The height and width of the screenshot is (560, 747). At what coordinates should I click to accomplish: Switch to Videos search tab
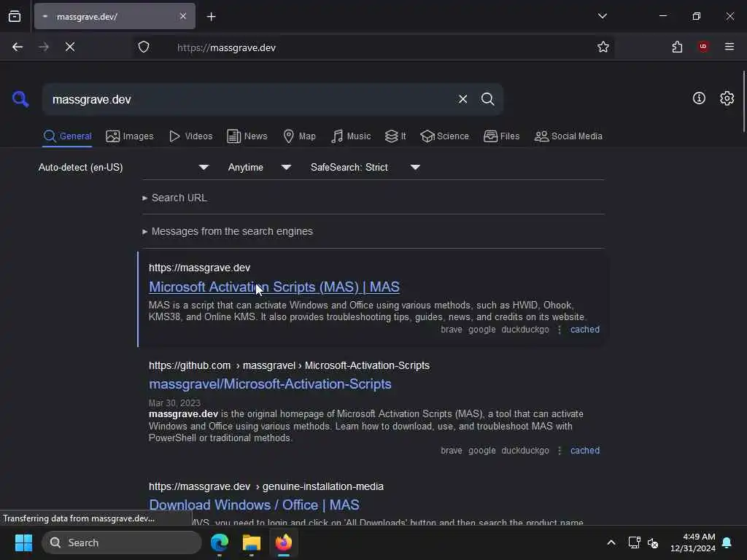(x=190, y=136)
